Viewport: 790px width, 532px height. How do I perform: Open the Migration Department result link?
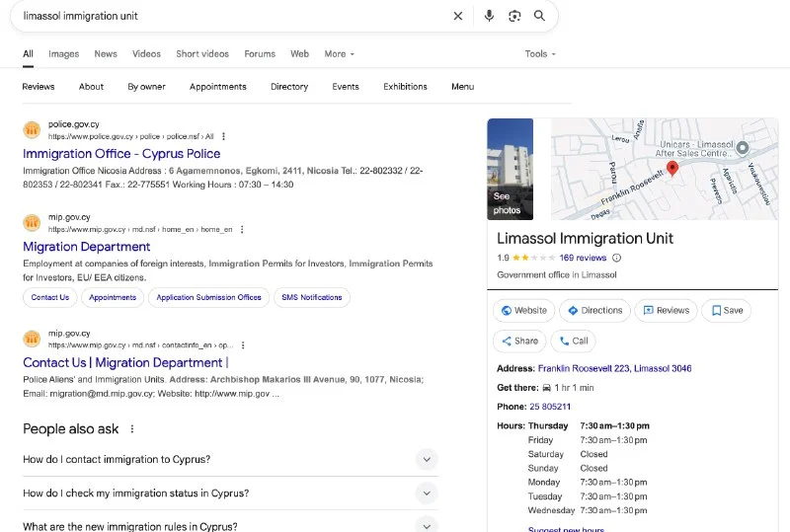tap(87, 247)
